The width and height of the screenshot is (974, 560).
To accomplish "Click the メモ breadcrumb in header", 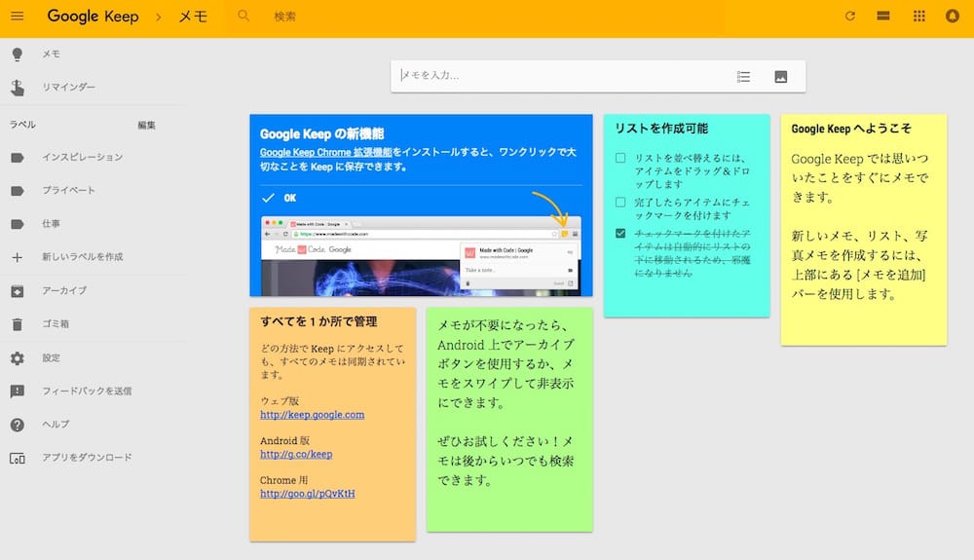I will (x=193, y=17).
